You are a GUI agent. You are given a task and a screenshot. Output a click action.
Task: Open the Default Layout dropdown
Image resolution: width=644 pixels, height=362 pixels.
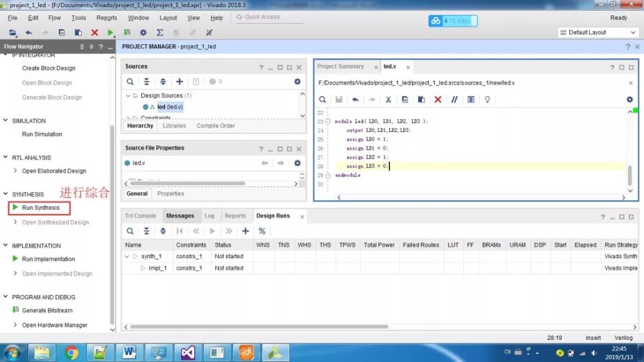(598, 32)
